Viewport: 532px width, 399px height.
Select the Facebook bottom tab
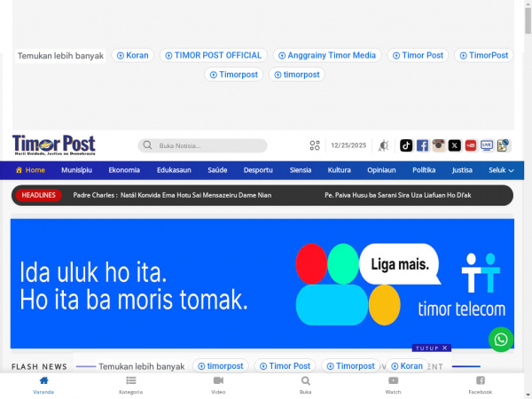(481, 385)
